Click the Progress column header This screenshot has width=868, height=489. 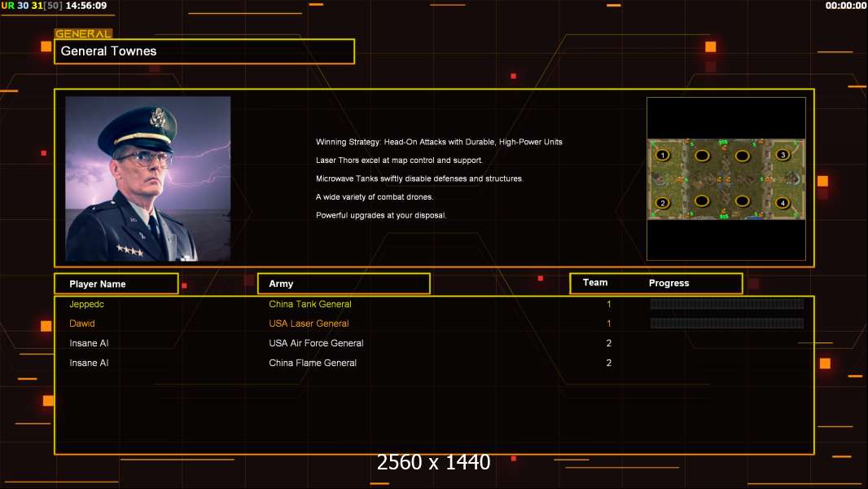(669, 283)
